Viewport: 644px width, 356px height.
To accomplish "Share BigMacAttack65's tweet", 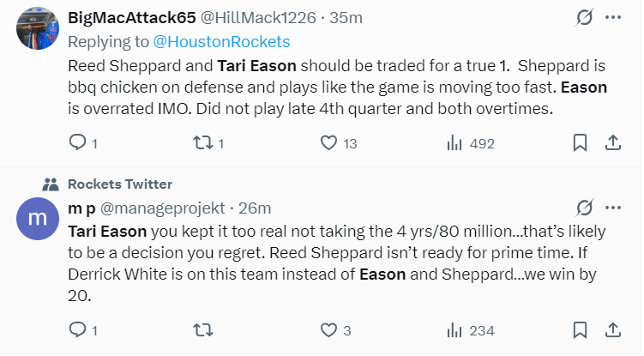I will click(613, 143).
